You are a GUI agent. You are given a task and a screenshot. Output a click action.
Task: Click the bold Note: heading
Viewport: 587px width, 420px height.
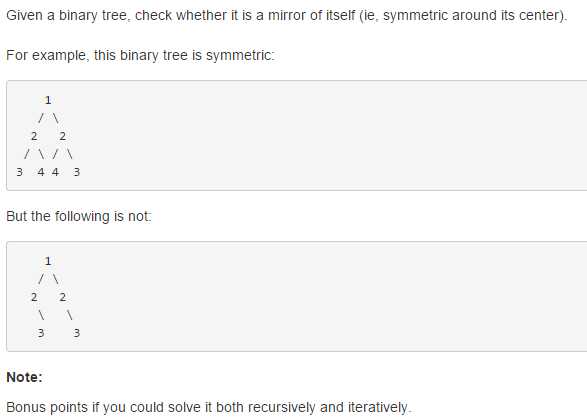click(x=24, y=377)
